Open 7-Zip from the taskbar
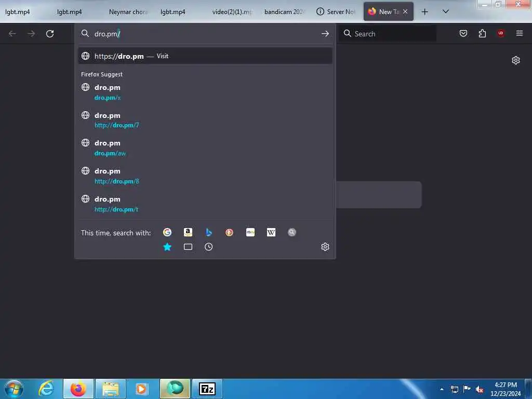The height and width of the screenshot is (399, 532). click(x=207, y=389)
